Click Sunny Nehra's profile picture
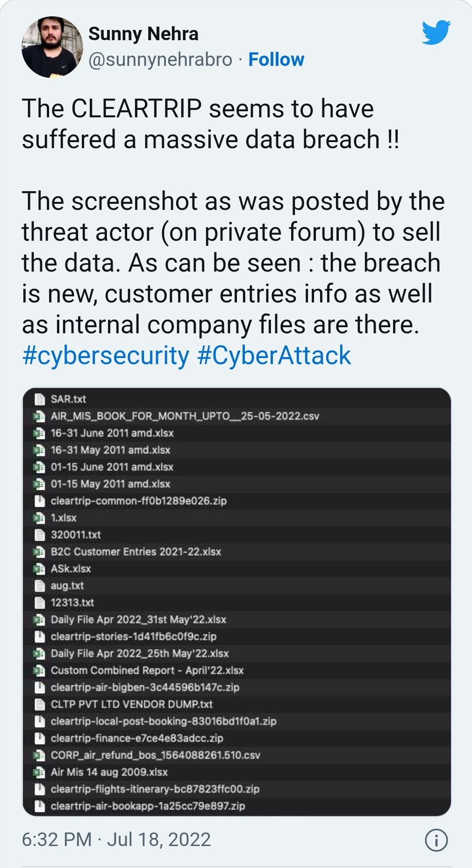472x868 pixels. tap(52, 47)
